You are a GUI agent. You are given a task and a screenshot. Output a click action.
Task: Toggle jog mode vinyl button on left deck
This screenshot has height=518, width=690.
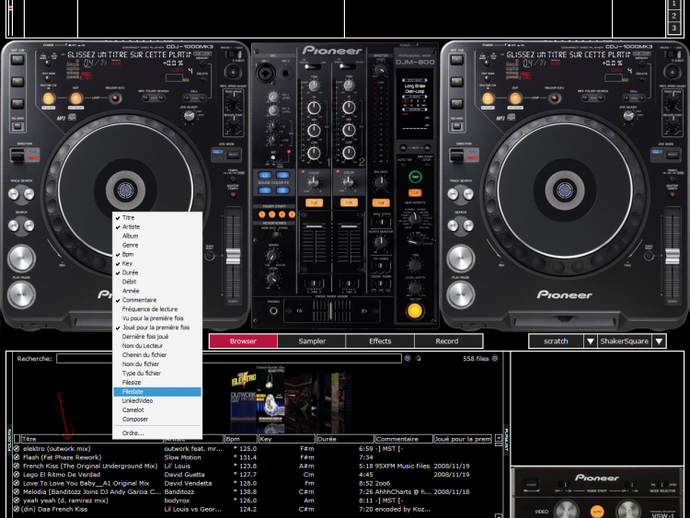[x=233, y=154]
